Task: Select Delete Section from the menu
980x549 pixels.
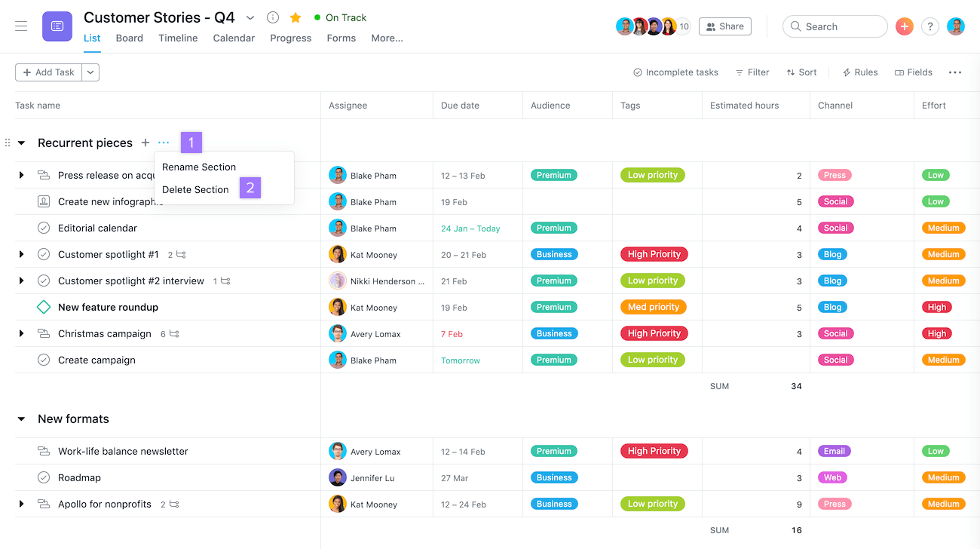Action: 195,189
